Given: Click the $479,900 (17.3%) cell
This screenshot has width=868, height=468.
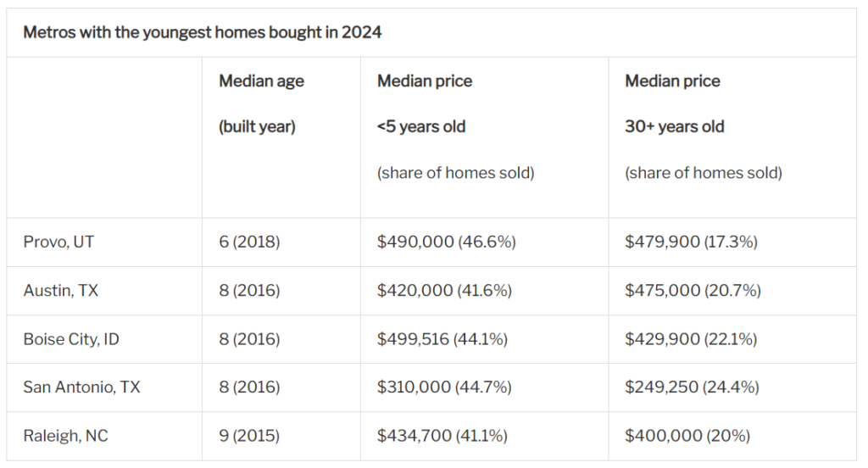Looking at the screenshot, I should click(x=691, y=242).
